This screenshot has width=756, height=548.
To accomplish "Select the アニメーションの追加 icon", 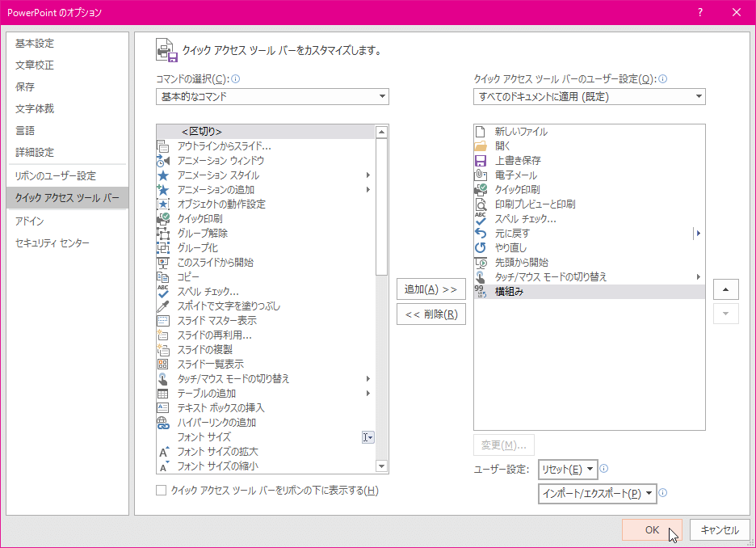I will tap(163, 190).
